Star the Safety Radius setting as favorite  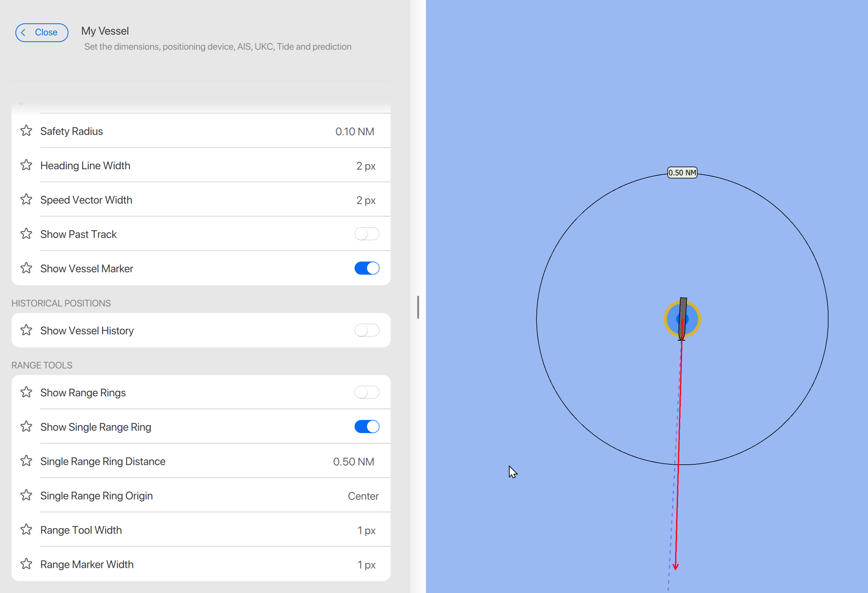pyautogui.click(x=26, y=131)
